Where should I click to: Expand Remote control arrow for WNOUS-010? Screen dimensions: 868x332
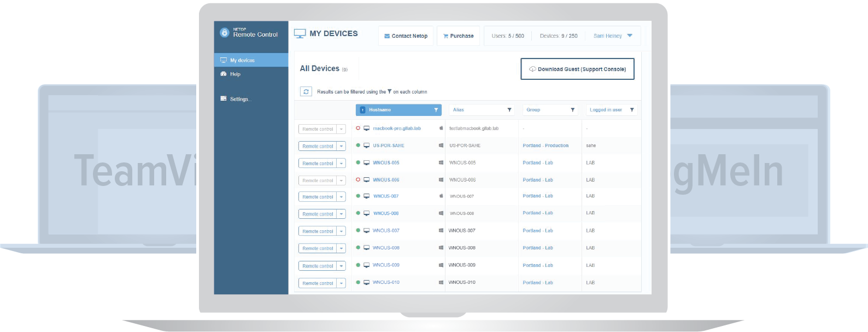point(342,283)
